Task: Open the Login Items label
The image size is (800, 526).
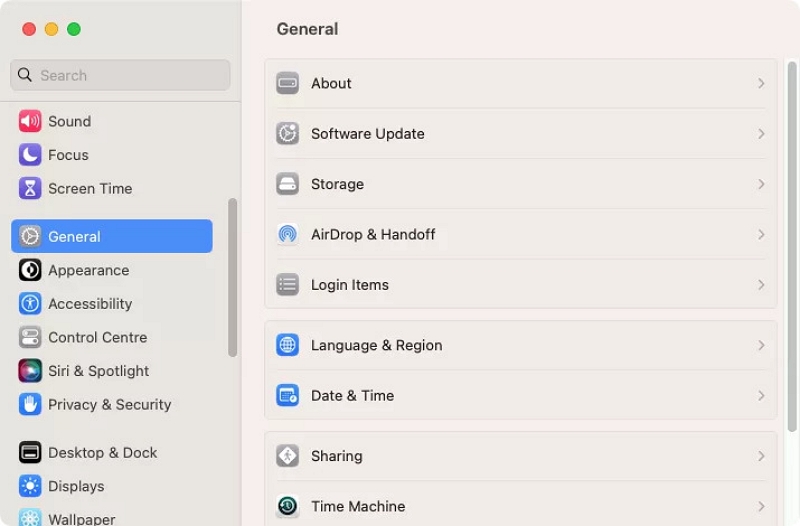Action: (x=350, y=285)
